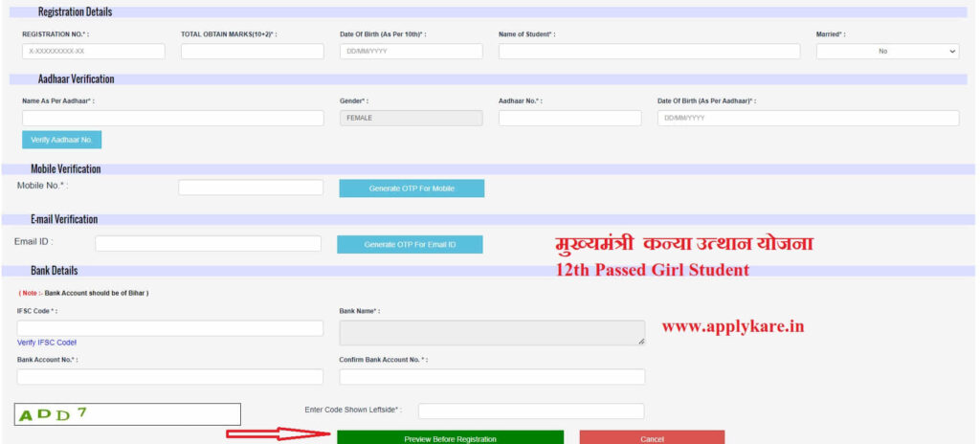
Task: Click the Gender field showing FEMALE
Action: tap(412, 119)
